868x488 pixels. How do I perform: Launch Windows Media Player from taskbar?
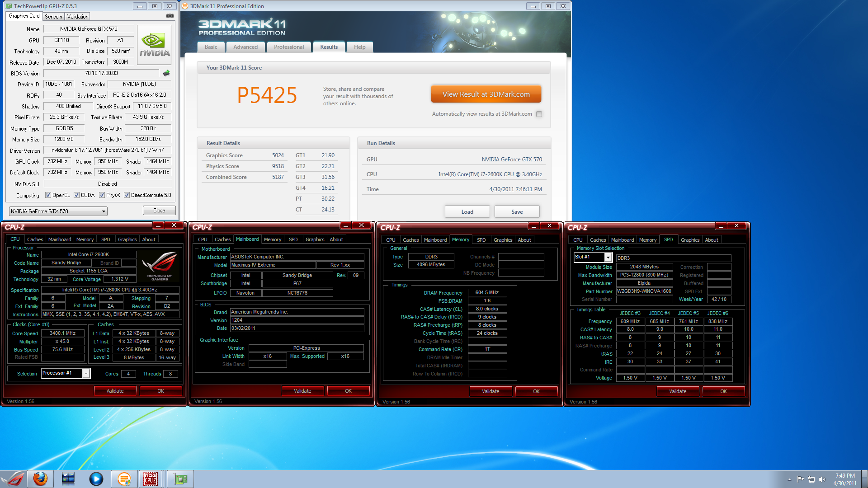pyautogui.click(x=96, y=479)
